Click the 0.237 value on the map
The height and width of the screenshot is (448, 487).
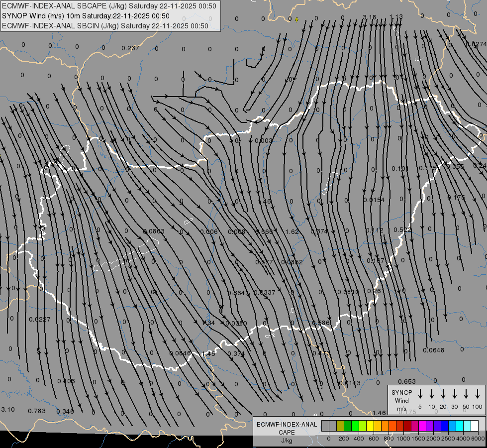point(130,48)
